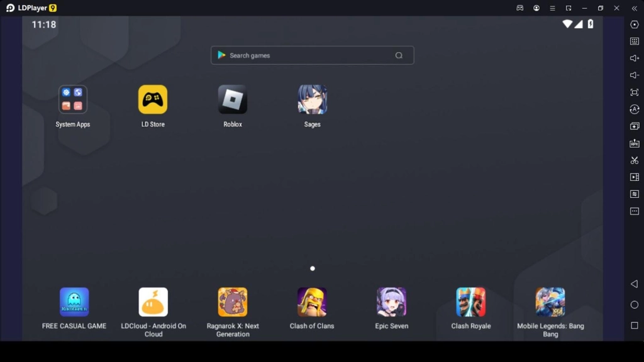This screenshot has width=644, height=362.
Task: Open LDPlayer settings hexagon icon in sidebar
Action: [x=635, y=25]
